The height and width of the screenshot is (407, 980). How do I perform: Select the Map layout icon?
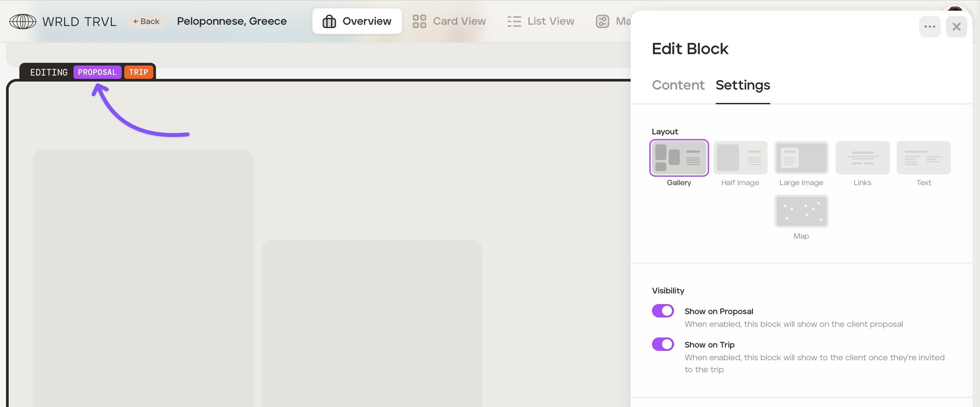click(801, 211)
